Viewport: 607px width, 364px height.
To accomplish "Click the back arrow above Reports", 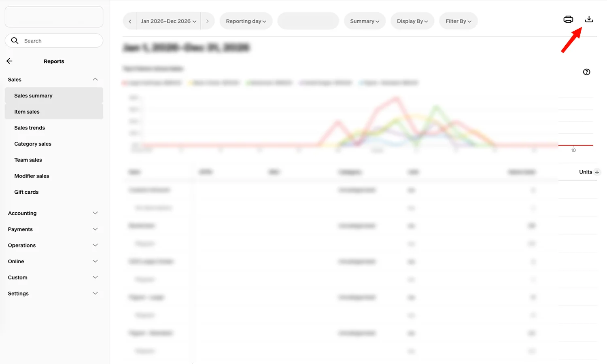I will click(9, 61).
